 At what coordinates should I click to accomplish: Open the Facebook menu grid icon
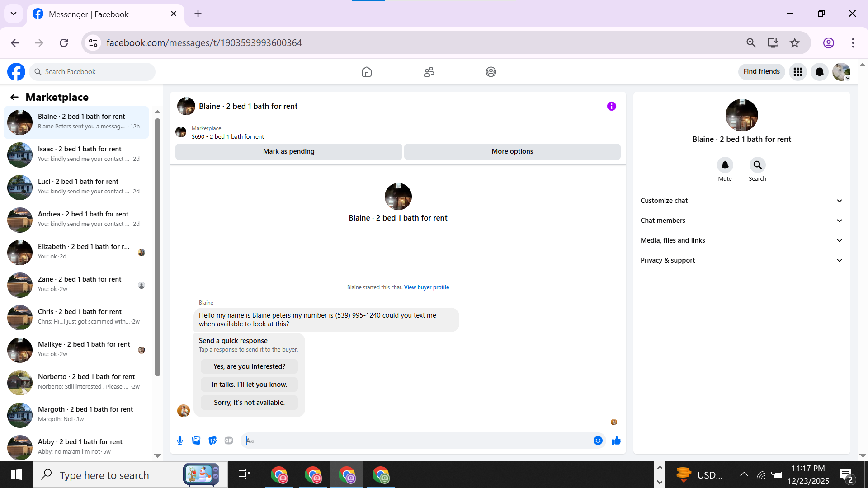click(797, 72)
